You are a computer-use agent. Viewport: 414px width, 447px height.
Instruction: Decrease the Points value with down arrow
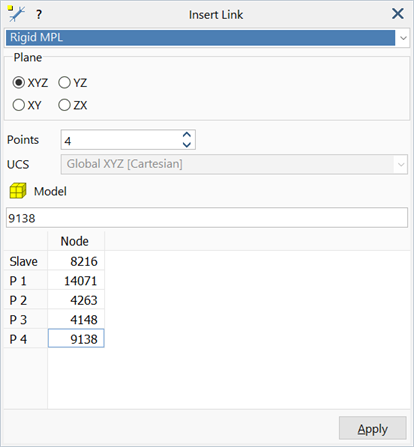[187, 145]
